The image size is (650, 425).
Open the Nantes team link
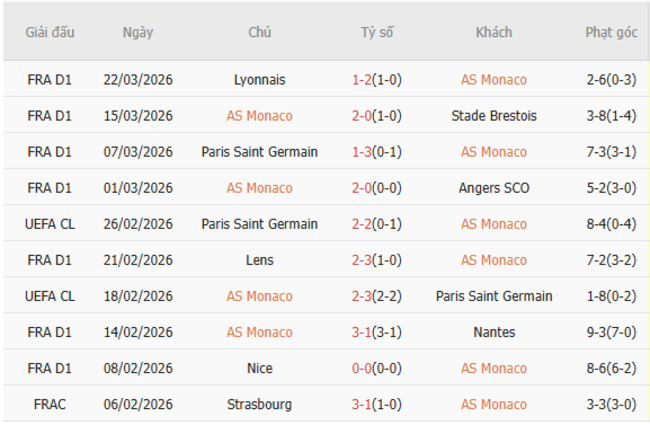tap(494, 332)
